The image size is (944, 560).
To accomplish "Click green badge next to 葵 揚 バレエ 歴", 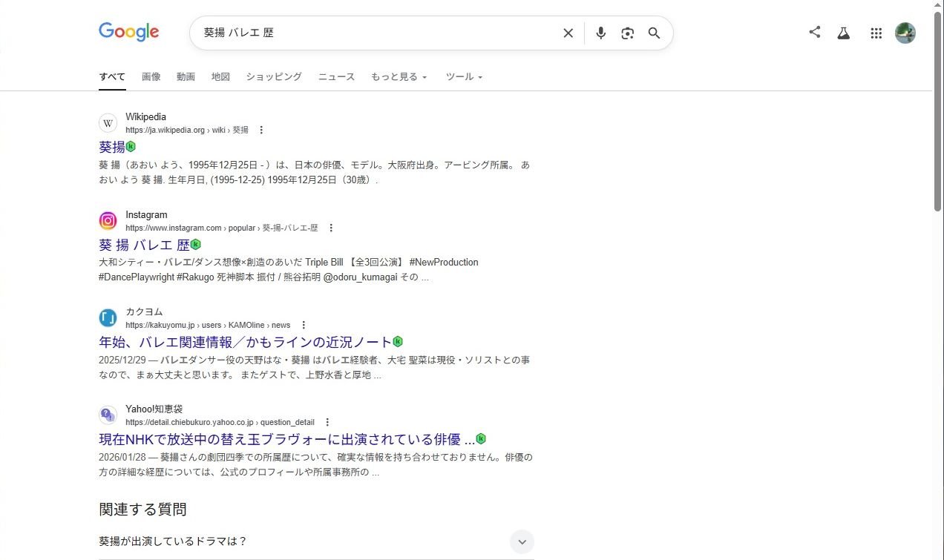I will tap(196, 244).
